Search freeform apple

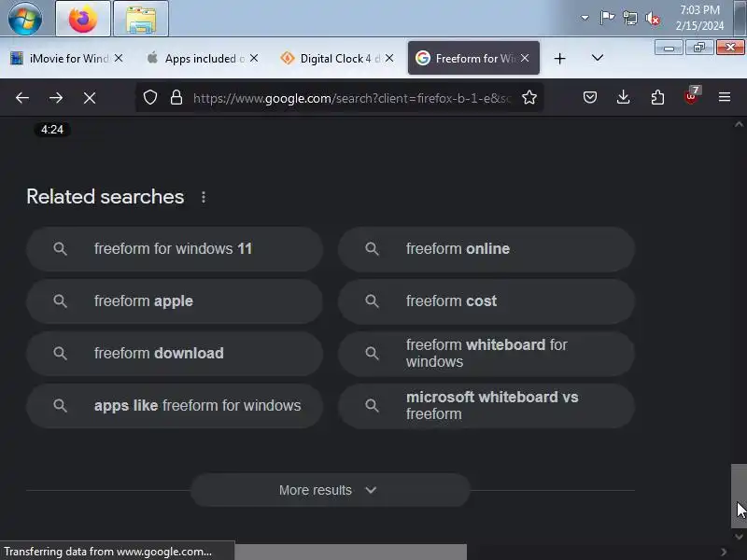[x=175, y=301]
